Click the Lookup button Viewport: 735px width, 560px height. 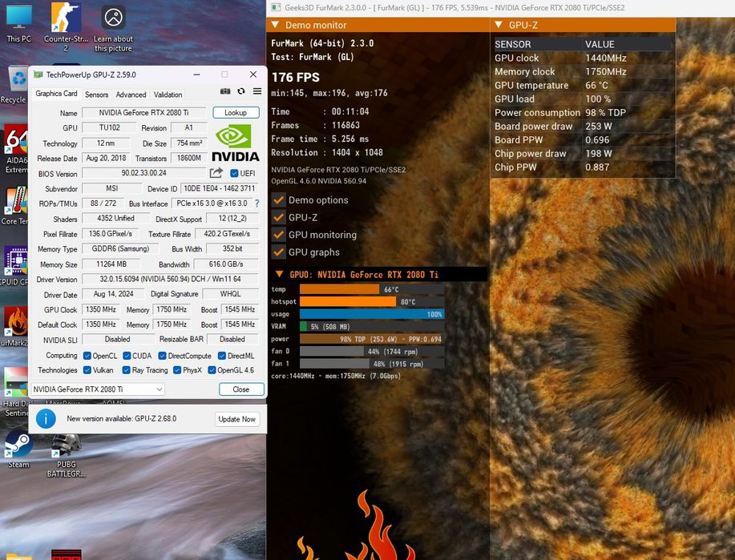coord(236,112)
